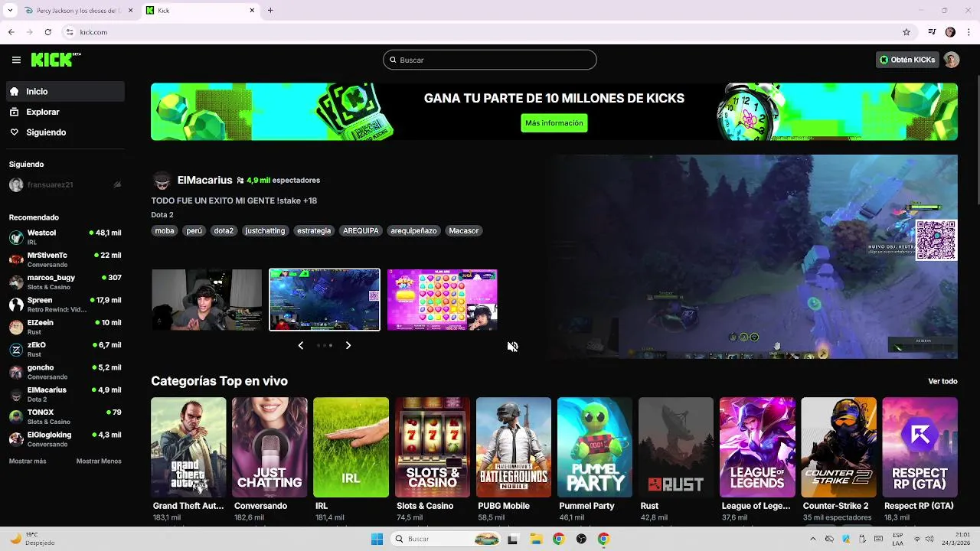Open the hamburger sidebar menu
980x551 pixels.
click(x=16, y=60)
